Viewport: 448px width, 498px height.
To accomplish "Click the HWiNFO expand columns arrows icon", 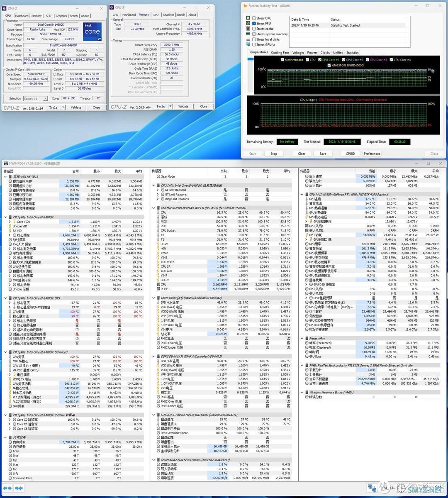I will (x=7, y=488).
